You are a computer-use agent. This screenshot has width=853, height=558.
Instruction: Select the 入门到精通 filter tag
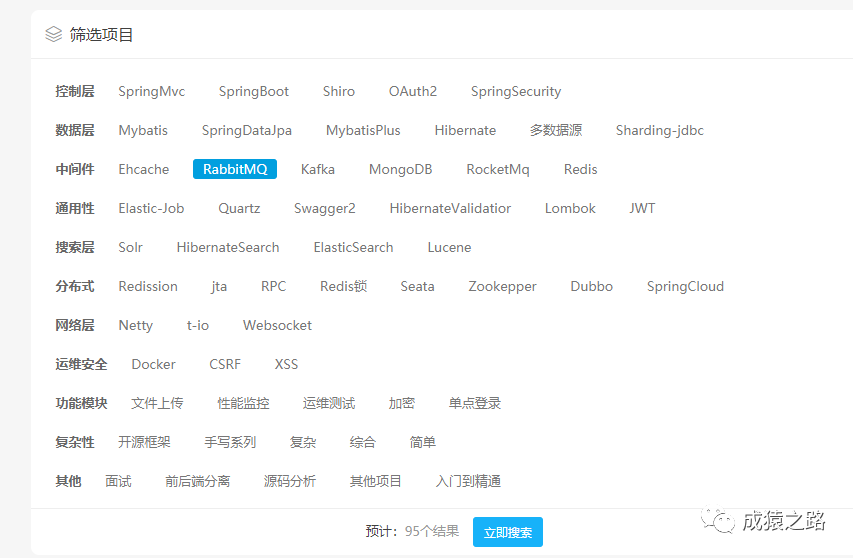point(468,481)
